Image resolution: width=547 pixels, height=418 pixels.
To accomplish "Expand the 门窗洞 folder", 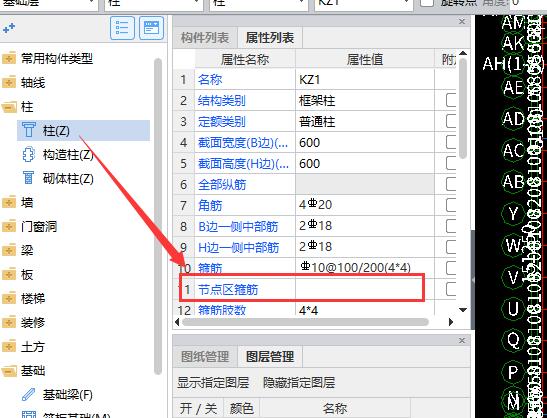I will (x=9, y=227).
